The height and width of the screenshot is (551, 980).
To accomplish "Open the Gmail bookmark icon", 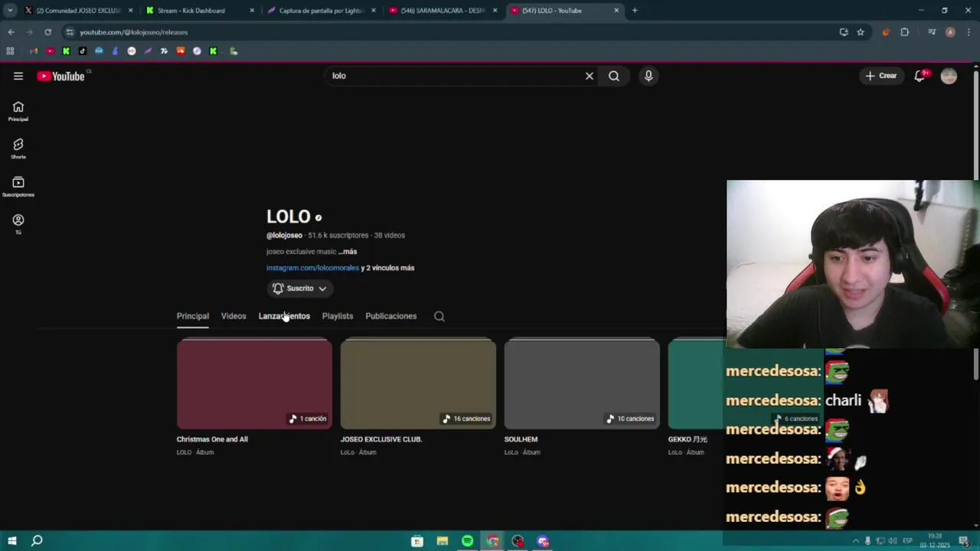I will (x=34, y=51).
